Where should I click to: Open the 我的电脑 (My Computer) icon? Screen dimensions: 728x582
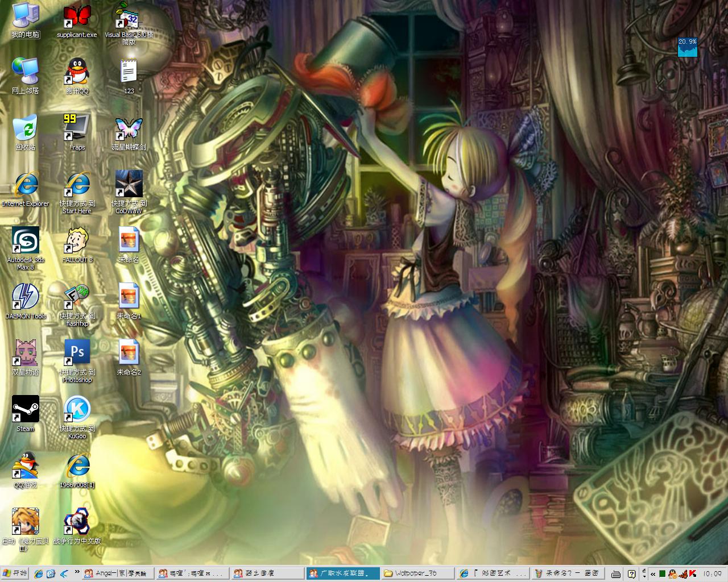coord(26,20)
